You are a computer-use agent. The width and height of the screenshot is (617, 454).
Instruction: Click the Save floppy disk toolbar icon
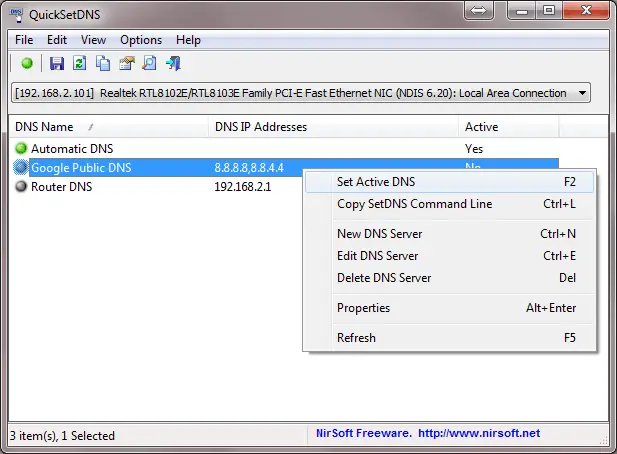tap(57, 63)
